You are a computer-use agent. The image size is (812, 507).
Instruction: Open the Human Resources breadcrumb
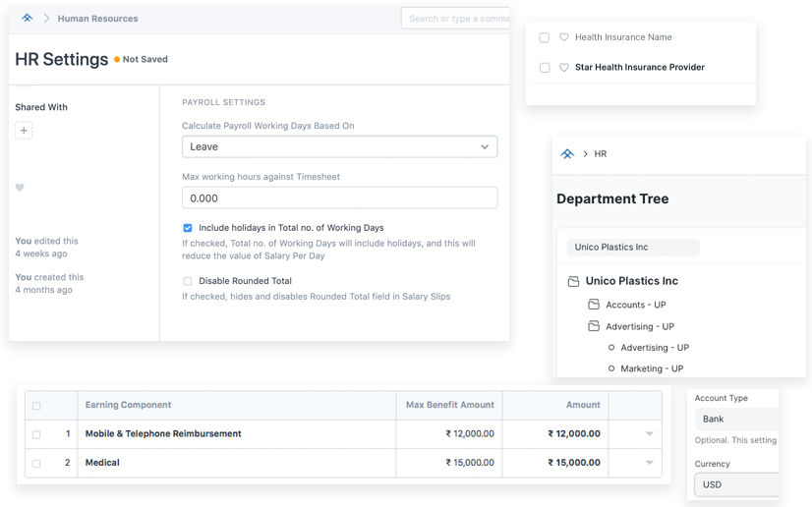(97, 19)
